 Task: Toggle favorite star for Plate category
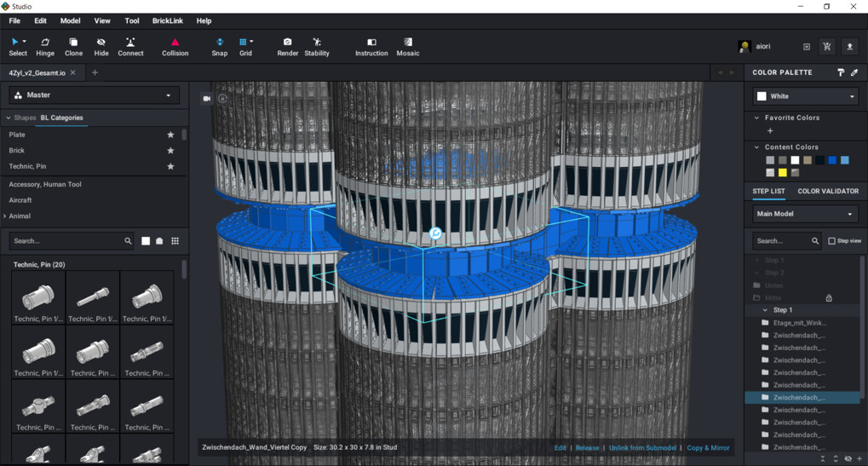(170, 135)
